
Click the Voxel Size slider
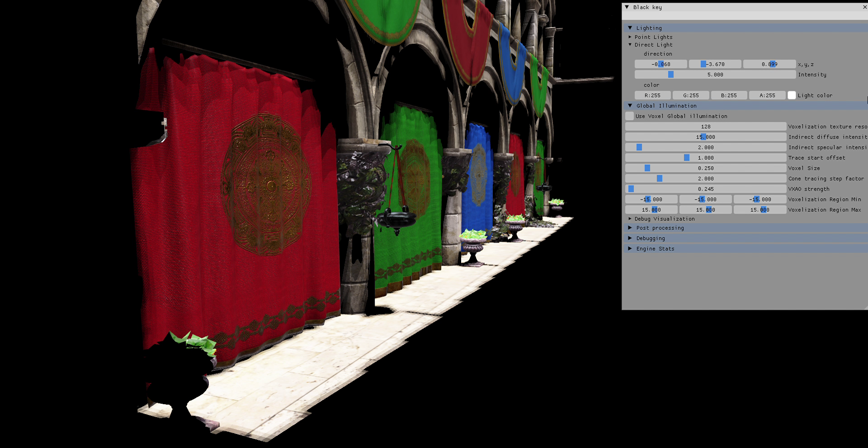point(705,168)
